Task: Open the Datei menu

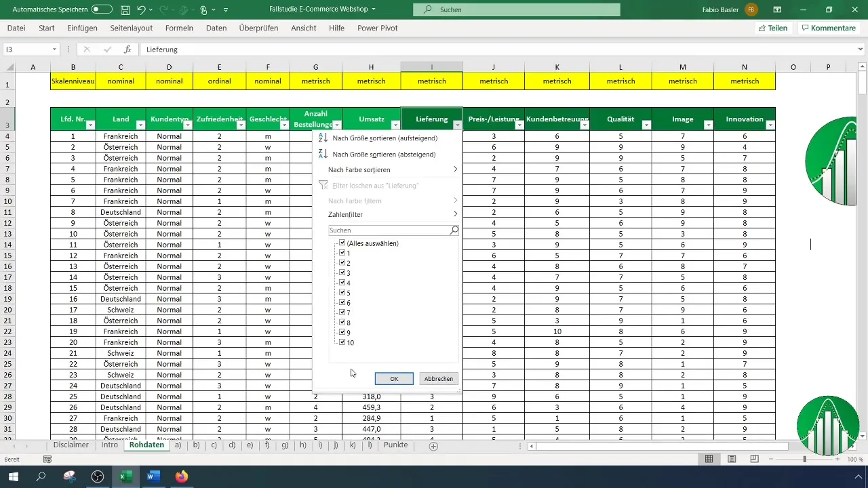Action: click(16, 28)
